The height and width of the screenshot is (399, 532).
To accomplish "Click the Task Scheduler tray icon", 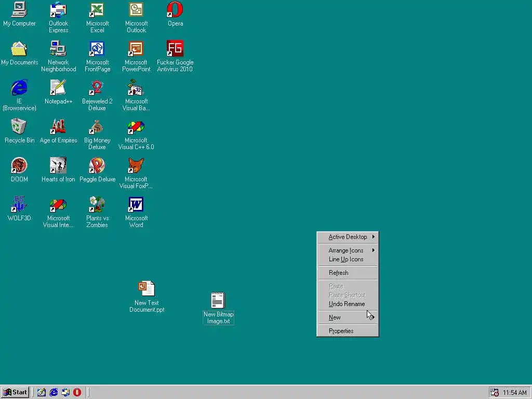I will click(x=495, y=393).
